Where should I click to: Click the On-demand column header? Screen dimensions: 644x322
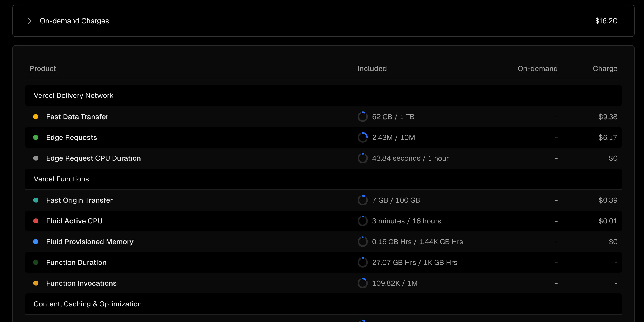click(537, 68)
